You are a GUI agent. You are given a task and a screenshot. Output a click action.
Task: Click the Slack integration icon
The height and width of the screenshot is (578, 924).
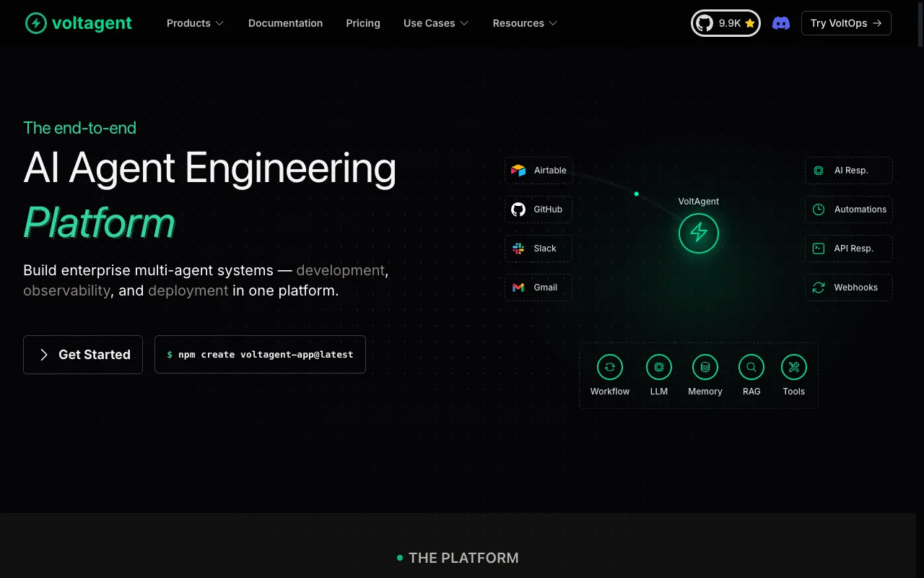[518, 249]
